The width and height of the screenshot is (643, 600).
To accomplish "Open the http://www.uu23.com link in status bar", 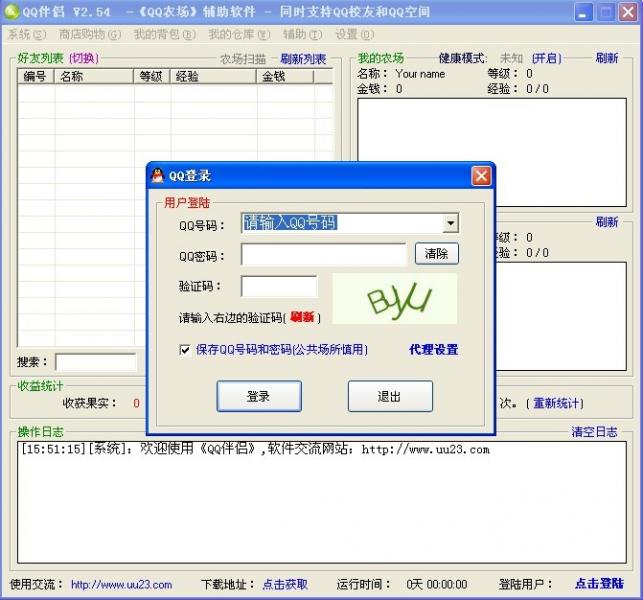I will 121,584.
